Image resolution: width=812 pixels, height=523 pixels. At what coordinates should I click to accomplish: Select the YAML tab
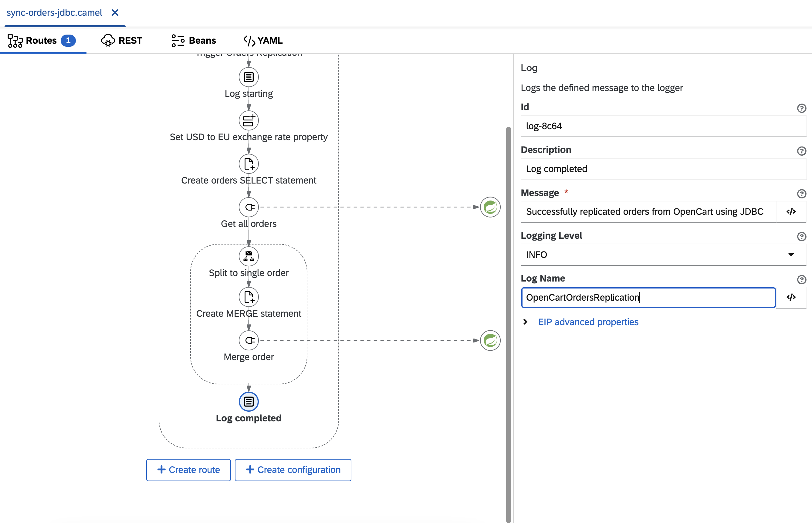pyautogui.click(x=261, y=40)
